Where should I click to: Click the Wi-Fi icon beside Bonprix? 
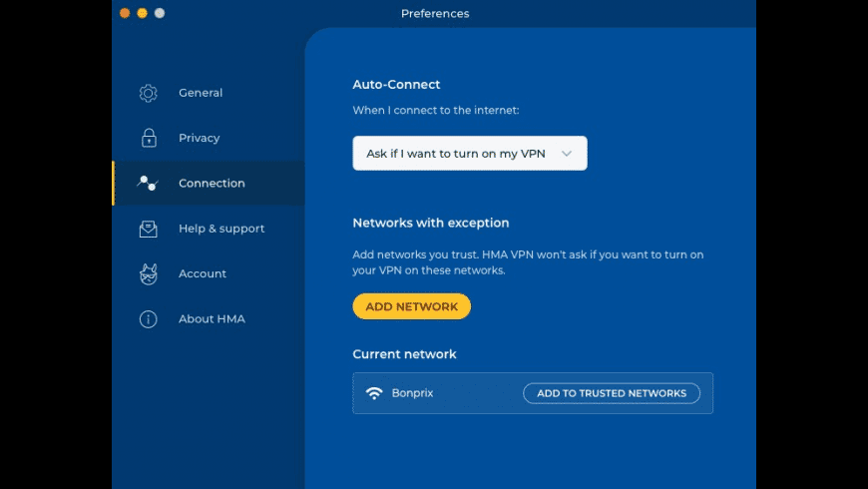pos(374,393)
